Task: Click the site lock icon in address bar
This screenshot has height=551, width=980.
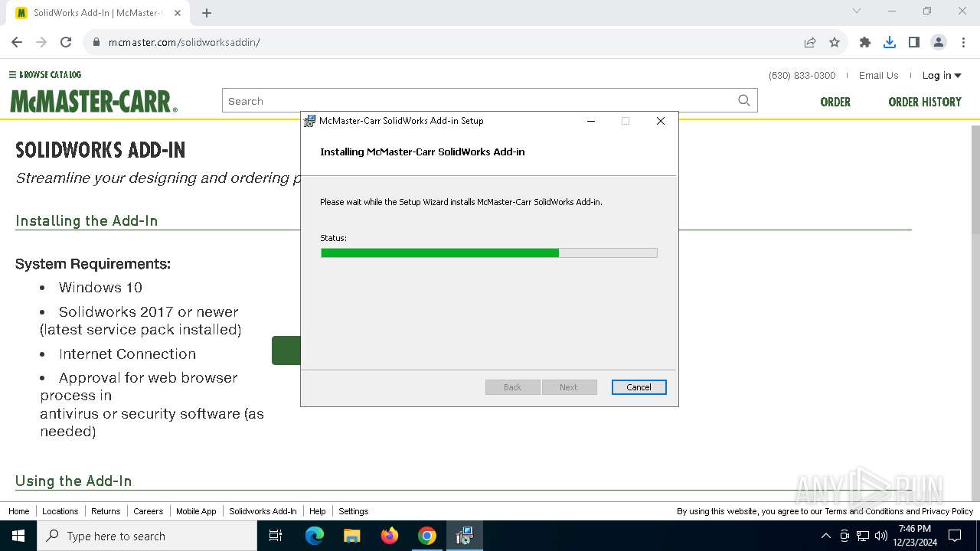Action: pos(96,43)
